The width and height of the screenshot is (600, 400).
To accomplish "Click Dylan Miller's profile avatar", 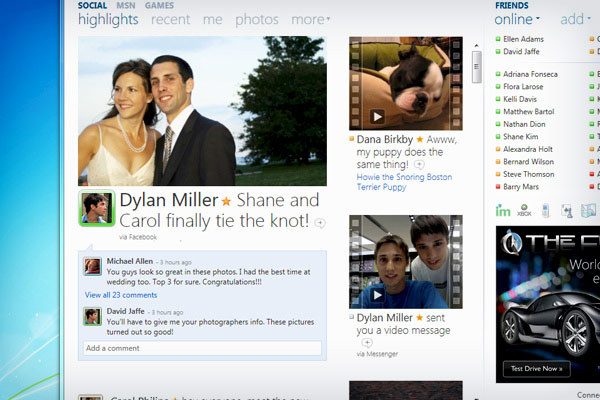I will click(x=97, y=208).
